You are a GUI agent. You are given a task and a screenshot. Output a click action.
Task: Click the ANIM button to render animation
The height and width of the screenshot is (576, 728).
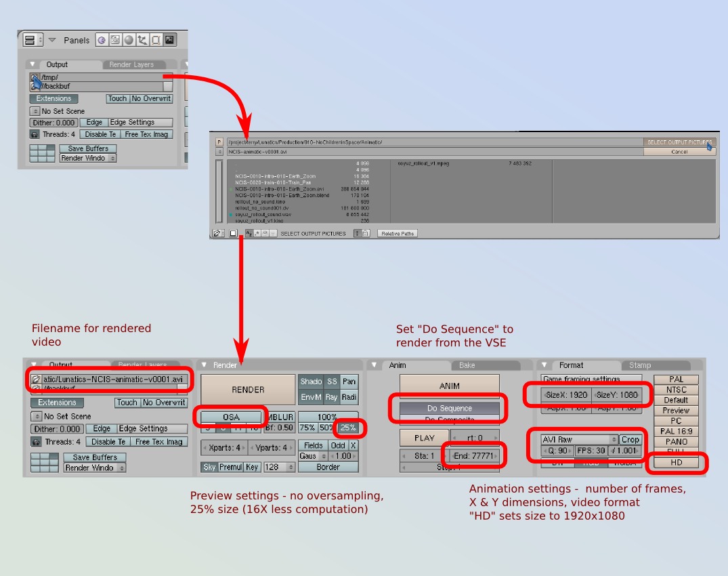[x=450, y=386]
